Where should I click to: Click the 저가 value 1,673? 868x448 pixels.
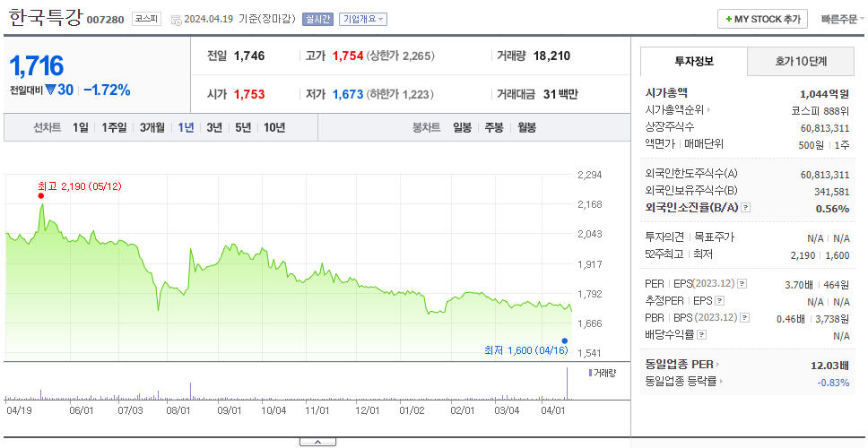[x=348, y=95]
